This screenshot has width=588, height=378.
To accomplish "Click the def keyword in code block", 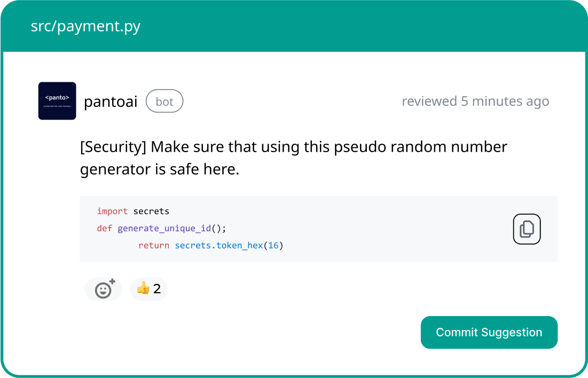I will coord(104,229).
